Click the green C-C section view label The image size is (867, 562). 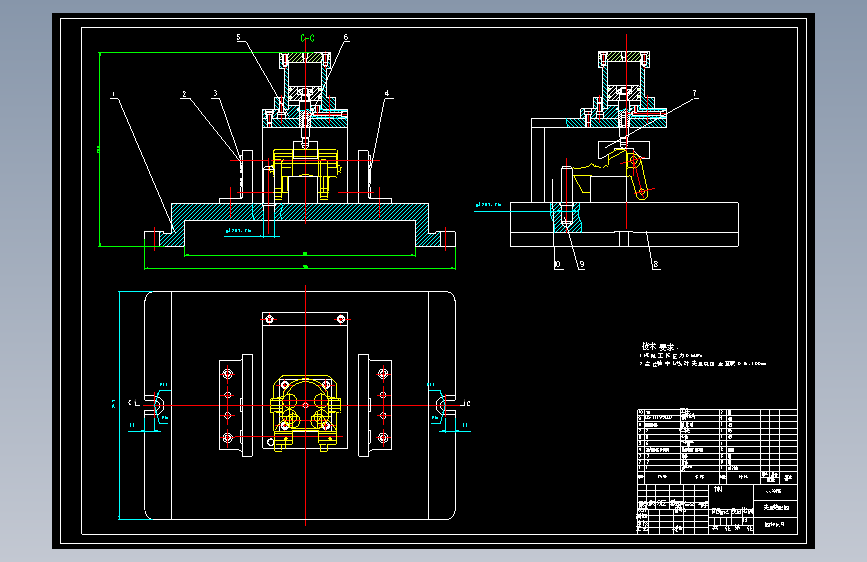point(307,38)
